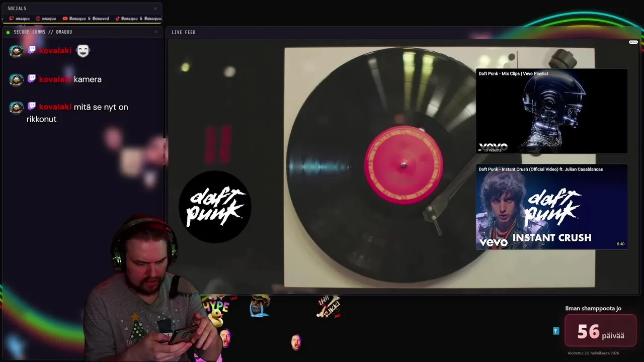This screenshot has width=644, height=362.
Task: Click the "@omaquu & @omavod" YouTube handle
Action: [x=89, y=19]
